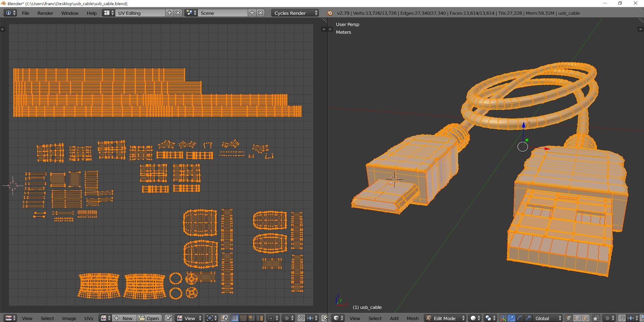Open the scene browser icon
Screen dimensions: 644x322
tap(191, 13)
